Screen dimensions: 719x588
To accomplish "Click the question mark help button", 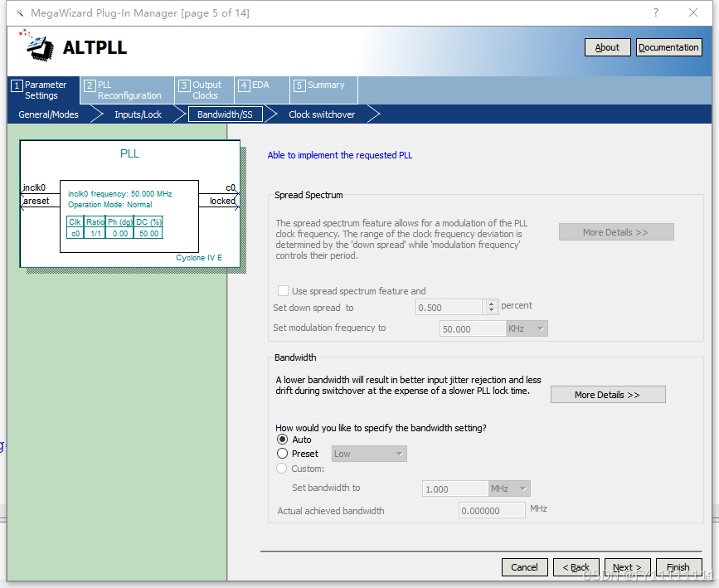I will pyautogui.click(x=656, y=12).
